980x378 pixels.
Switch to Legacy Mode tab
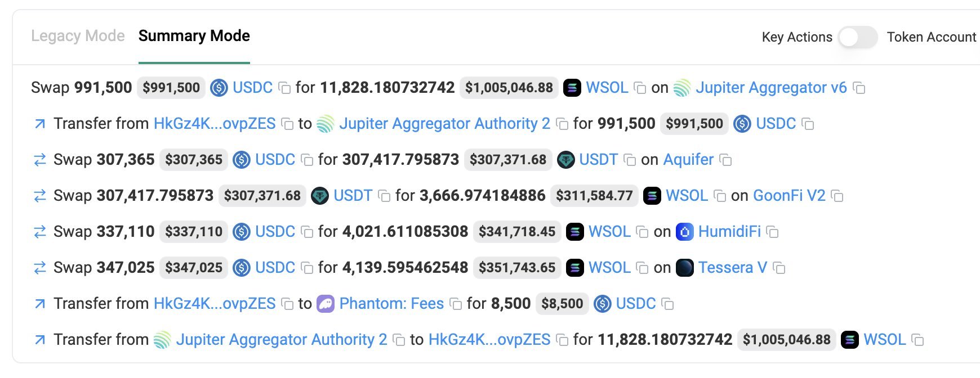click(78, 36)
